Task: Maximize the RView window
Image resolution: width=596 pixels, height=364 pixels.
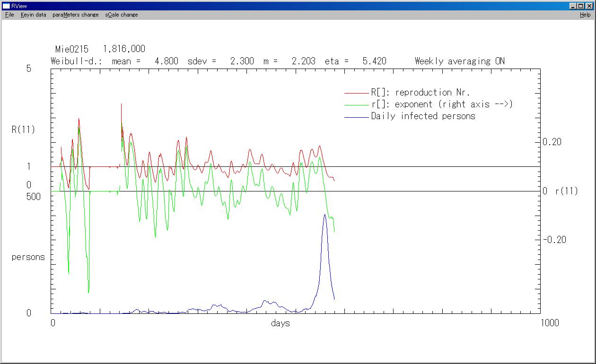Action: [581, 6]
